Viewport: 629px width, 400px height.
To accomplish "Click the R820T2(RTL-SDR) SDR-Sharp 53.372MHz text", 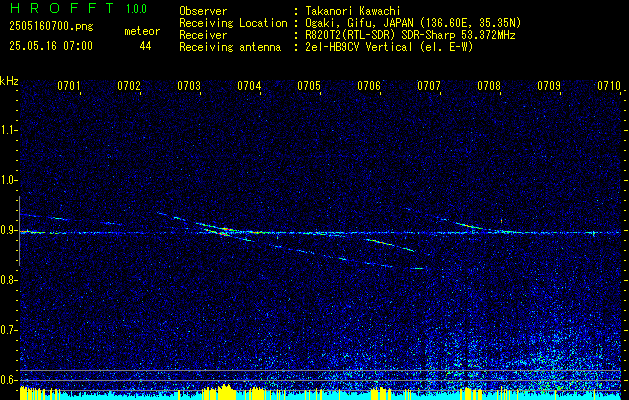I will (410, 35).
